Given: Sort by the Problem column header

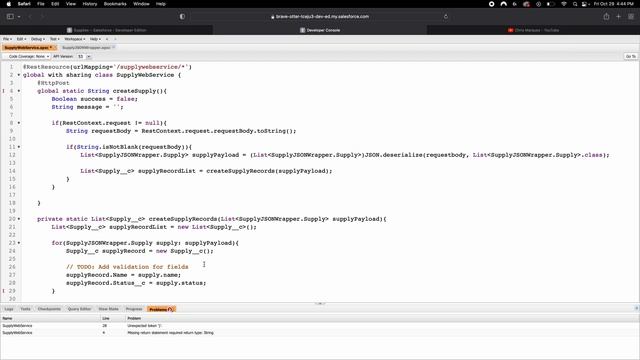Looking at the screenshot, I should pos(382,318).
